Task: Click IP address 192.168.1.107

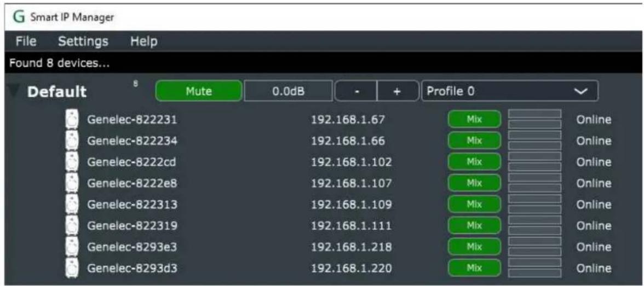Action: click(351, 183)
